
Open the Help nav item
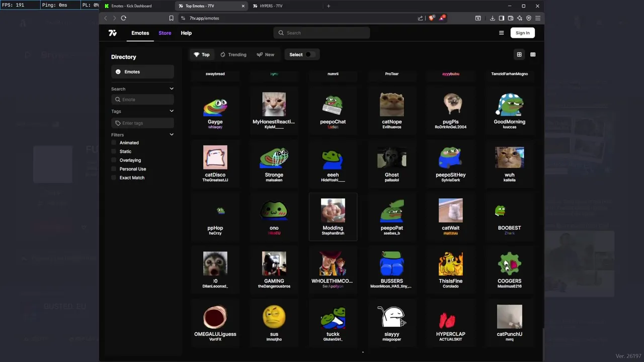pyautogui.click(x=186, y=33)
